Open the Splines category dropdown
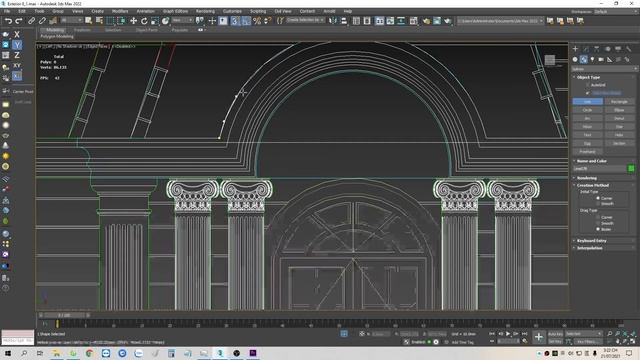The image size is (640, 360). point(604,69)
